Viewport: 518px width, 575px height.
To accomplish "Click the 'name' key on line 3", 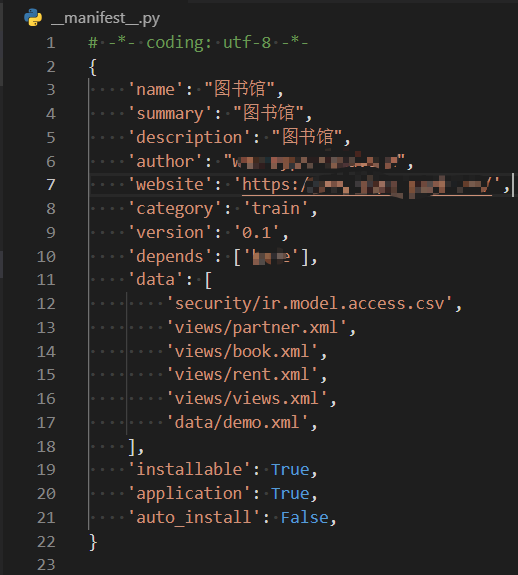I will (155, 90).
